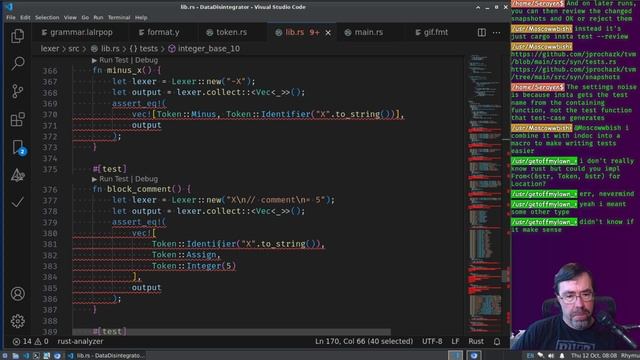The width and height of the screenshot is (640, 360).
Task: Click the rust-analyzer status bar item
Action: [80, 341]
